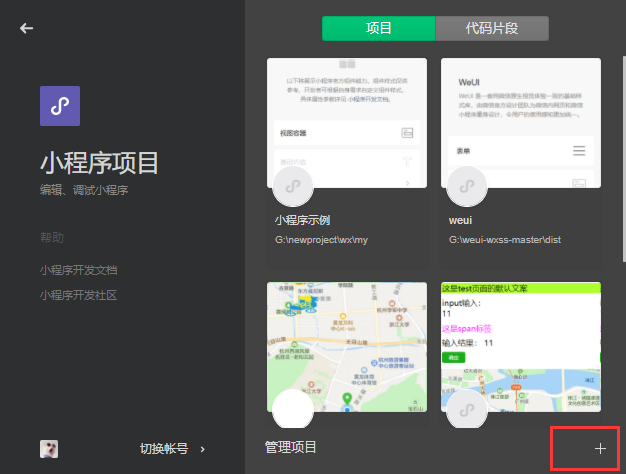Image resolution: width=626 pixels, height=474 pixels.
Task: Click the 小程序示例 project title
Action: pyautogui.click(x=303, y=220)
